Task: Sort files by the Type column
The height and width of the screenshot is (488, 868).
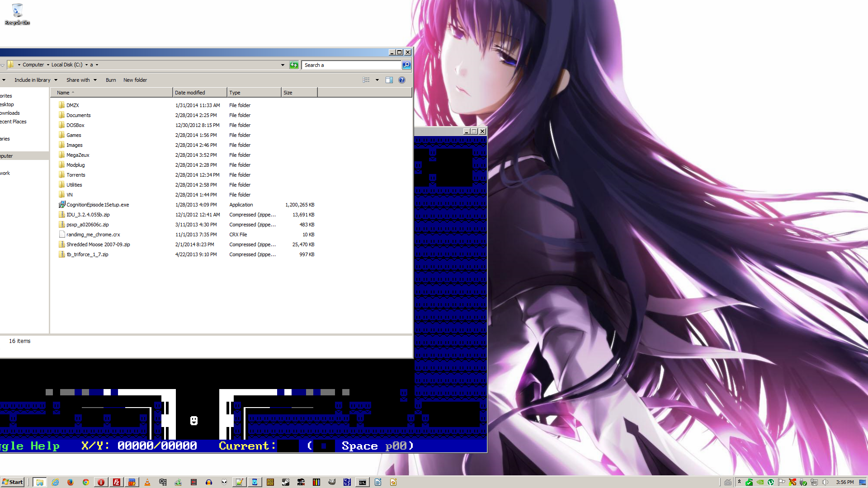Action: tap(254, 93)
